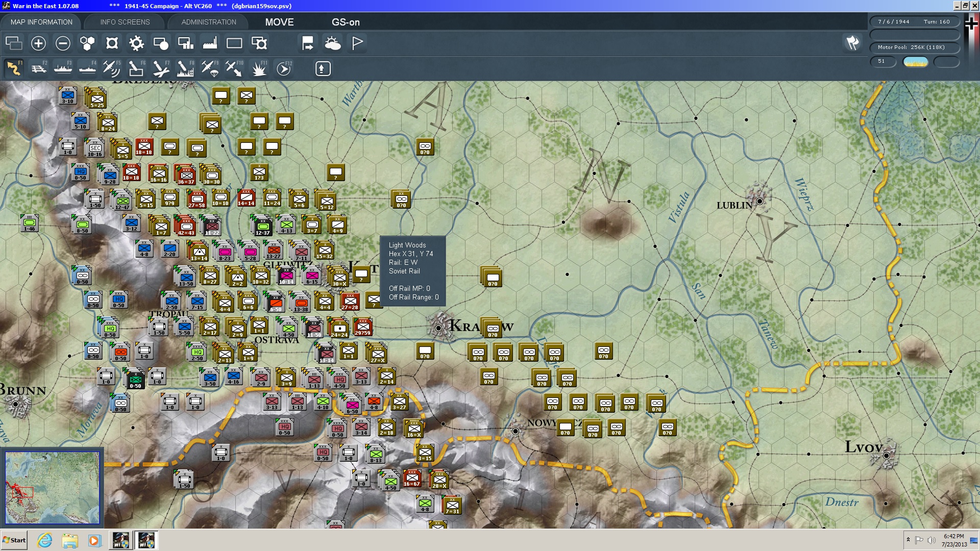Select the red 29?59 unit counter
This screenshot has width=980, height=551.
tap(363, 328)
